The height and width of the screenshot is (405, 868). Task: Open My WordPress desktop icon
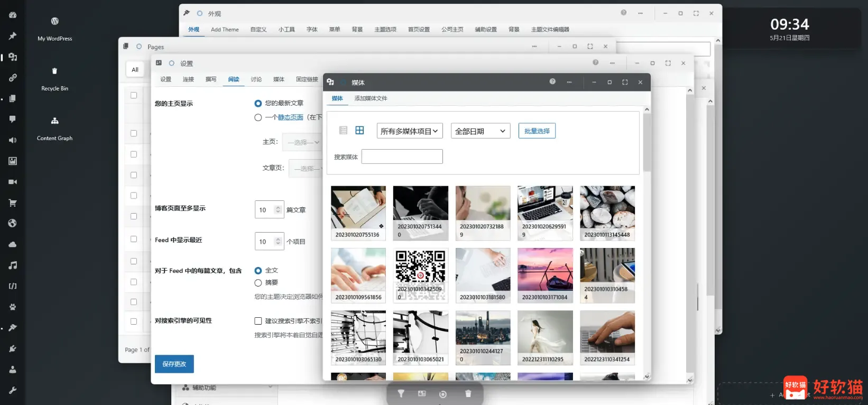[54, 29]
